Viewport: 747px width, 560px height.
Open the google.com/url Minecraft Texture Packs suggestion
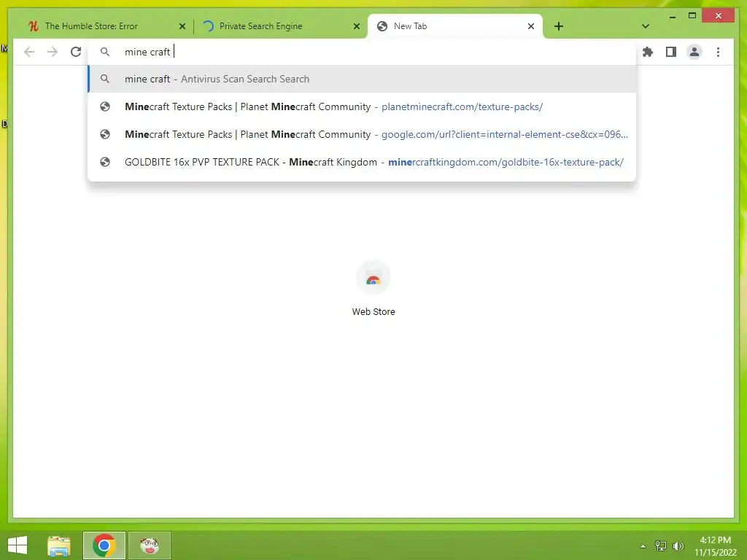click(362, 134)
